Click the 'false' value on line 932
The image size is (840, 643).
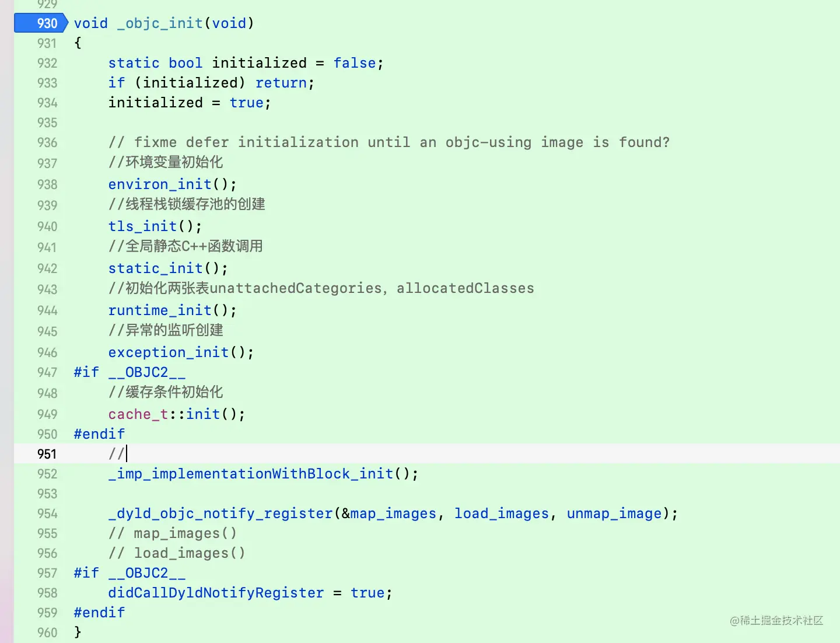355,63
